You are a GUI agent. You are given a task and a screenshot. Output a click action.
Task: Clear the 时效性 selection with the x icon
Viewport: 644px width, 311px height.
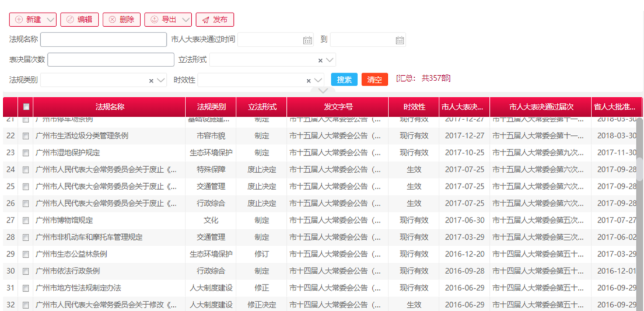tap(309, 81)
